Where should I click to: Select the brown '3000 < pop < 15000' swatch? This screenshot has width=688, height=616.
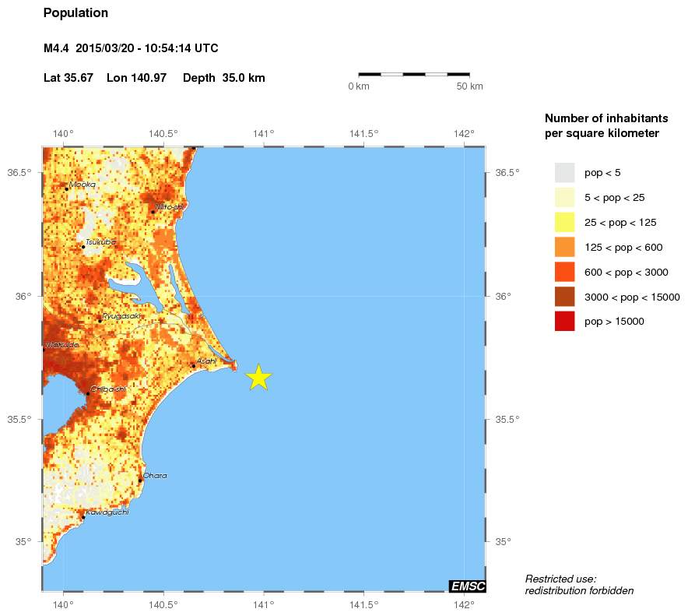(564, 297)
